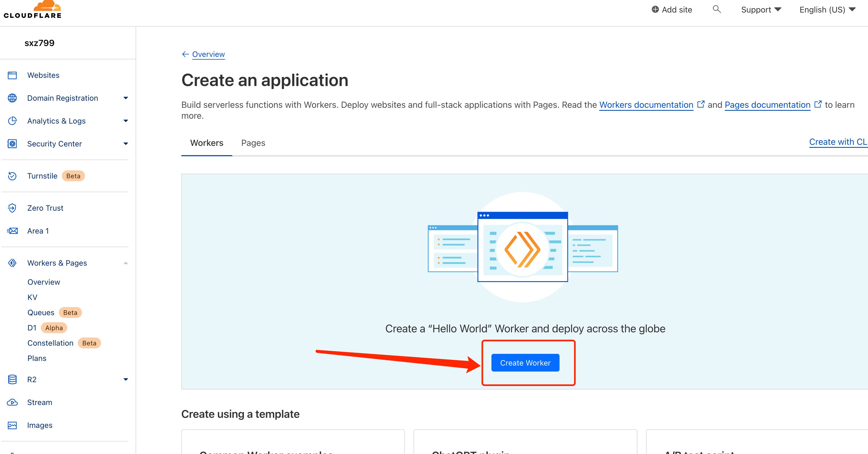Select Queues under Workers & Pages
Image resolution: width=868 pixels, height=454 pixels.
(41, 312)
